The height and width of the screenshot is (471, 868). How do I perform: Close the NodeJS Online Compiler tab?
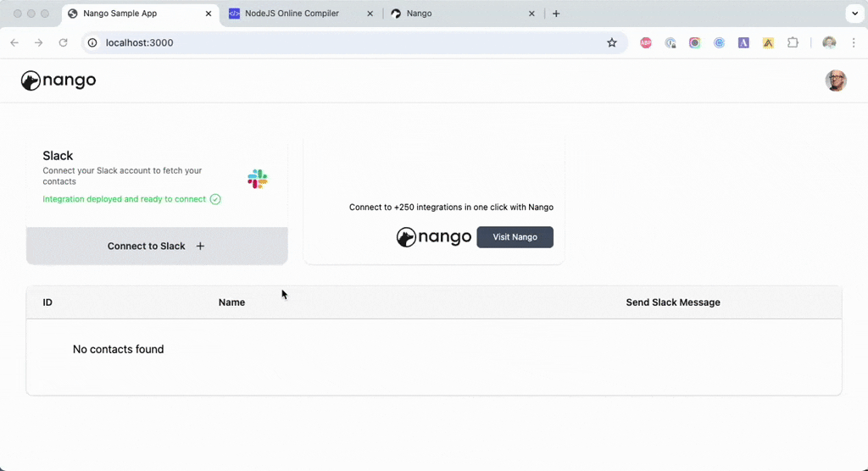click(x=370, y=14)
